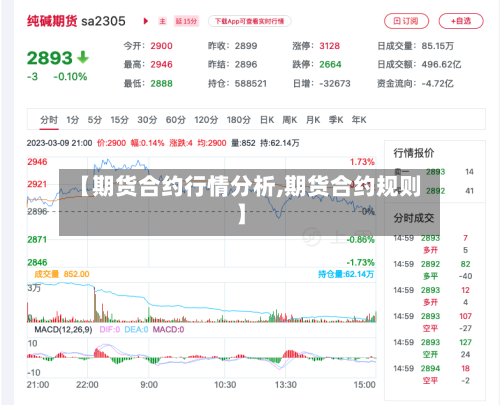Select the 分时 chart tab
The height and width of the screenshot is (405, 500).
click(x=49, y=120)
